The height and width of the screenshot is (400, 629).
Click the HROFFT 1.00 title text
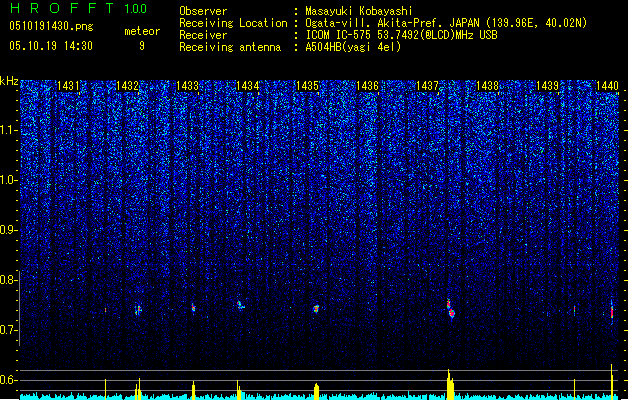78,8
